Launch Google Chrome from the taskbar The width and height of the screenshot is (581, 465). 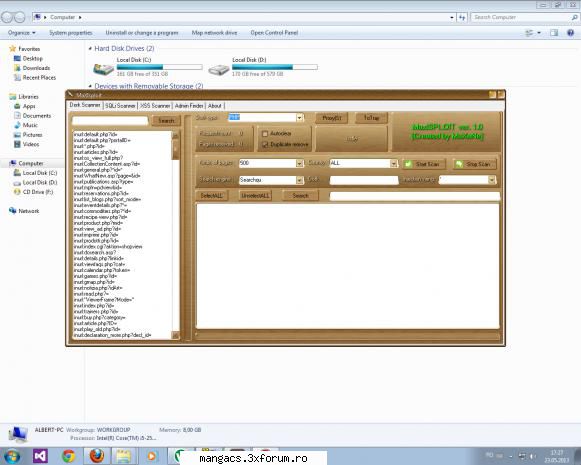pos(69,456)
